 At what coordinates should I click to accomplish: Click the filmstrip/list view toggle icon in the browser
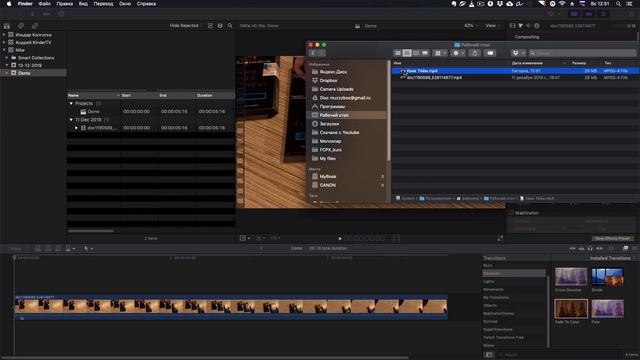pyautogui.click(x=220, y=26)
